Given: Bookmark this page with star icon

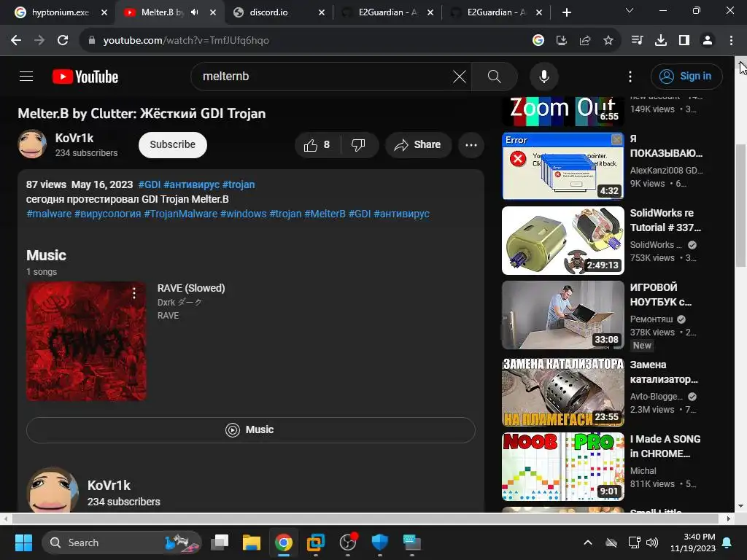Looking at the screenshot, I should [x=608, y=41].
